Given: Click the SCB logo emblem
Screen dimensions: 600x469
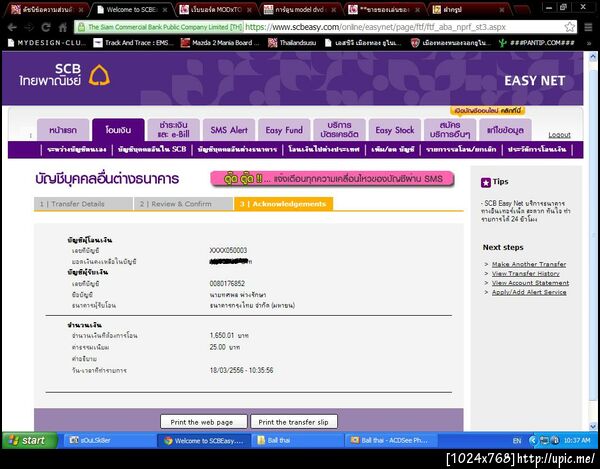Looking at the screenshot, I should coord(99,75).
